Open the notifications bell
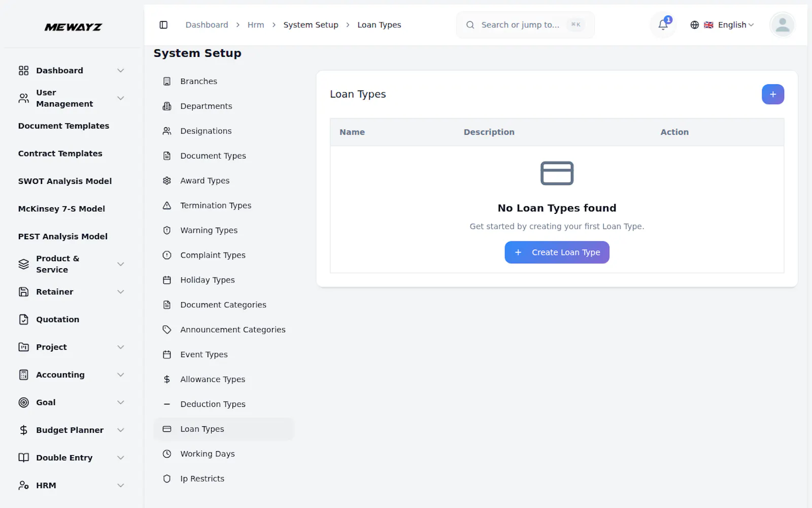The width and height of the screenshot is (812, 508). (x=663, y=25)
